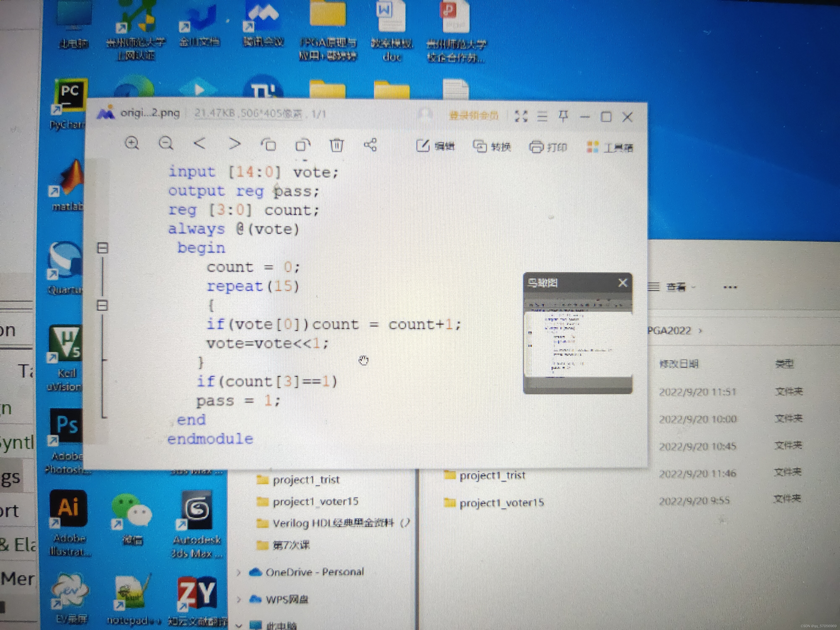Click the zoom in magnifier icon
840x630 pixels.
pos(132,143)
